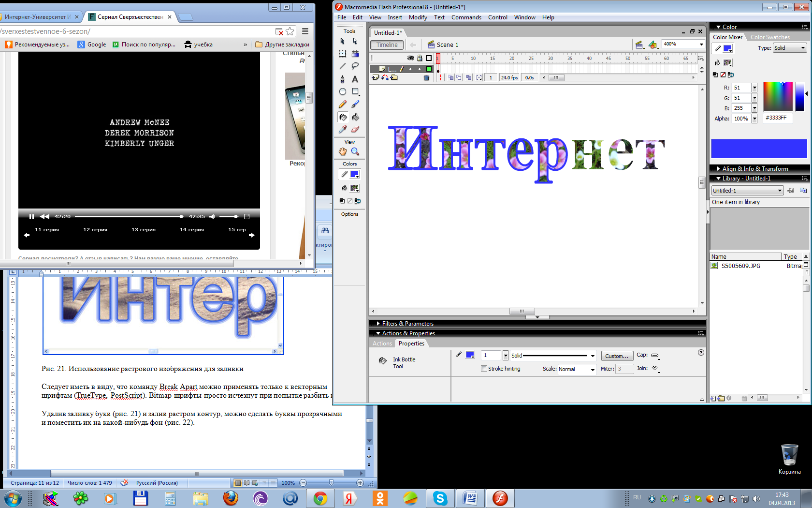Toggle show/hide all layers eye icon
The width and height of the screenshot is (812, 508).
pos(411,58)
